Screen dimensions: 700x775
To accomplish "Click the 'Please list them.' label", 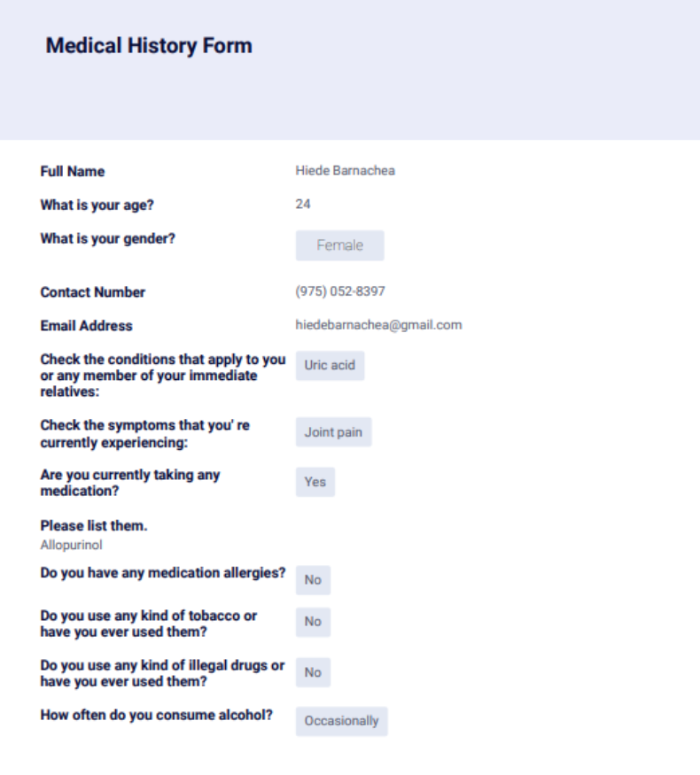I will [94, 526].
